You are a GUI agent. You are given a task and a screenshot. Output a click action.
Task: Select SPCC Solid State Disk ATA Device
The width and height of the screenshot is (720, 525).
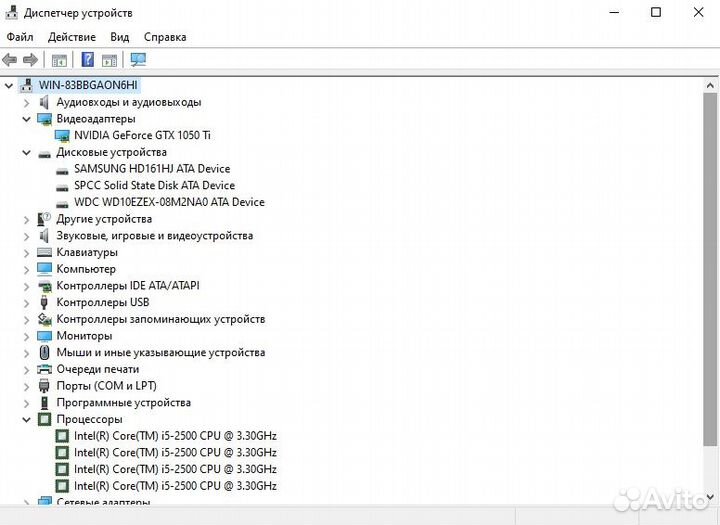tap(154, 185)
